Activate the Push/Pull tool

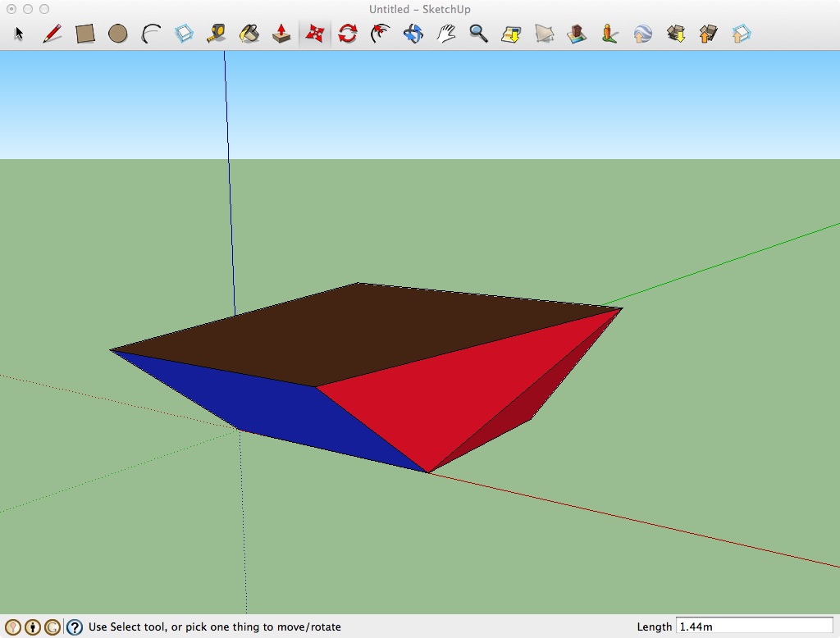pos(282,34)
